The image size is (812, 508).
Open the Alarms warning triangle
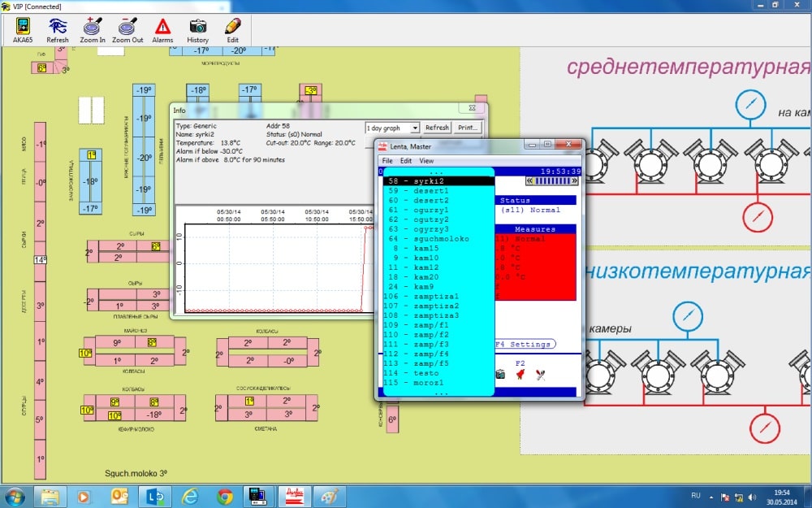click(162, 30)
